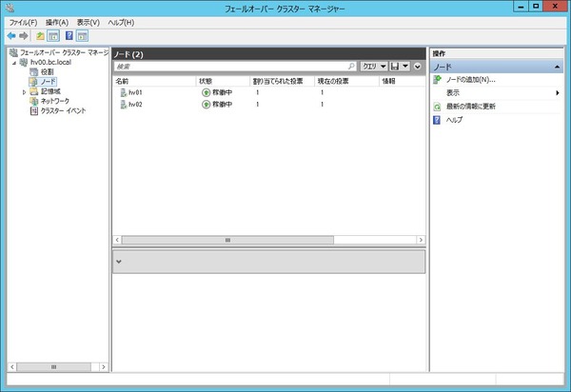Open the 操作(A) menu

(57, 23)
